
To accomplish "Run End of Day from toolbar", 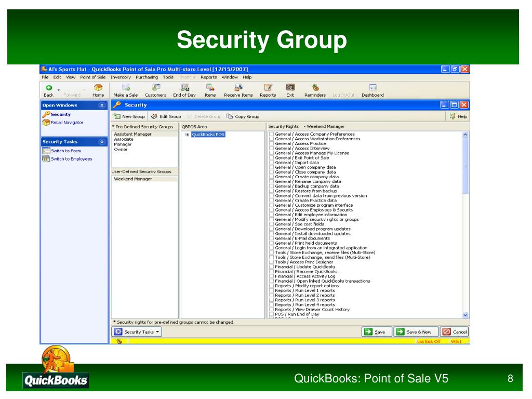I will click(184, 87).
